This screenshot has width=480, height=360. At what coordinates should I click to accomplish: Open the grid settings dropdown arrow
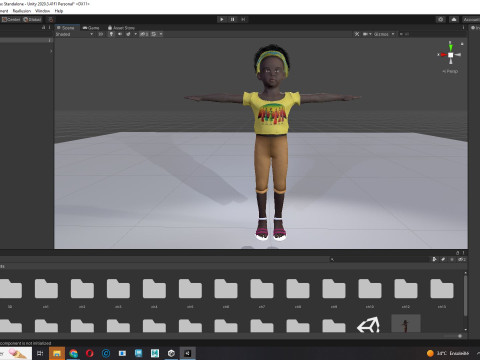[x=161, y=34]
